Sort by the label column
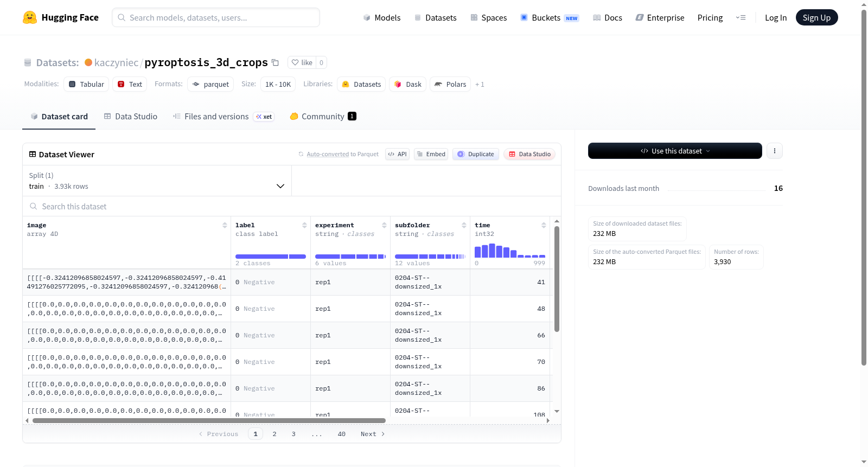 [304, 225]
